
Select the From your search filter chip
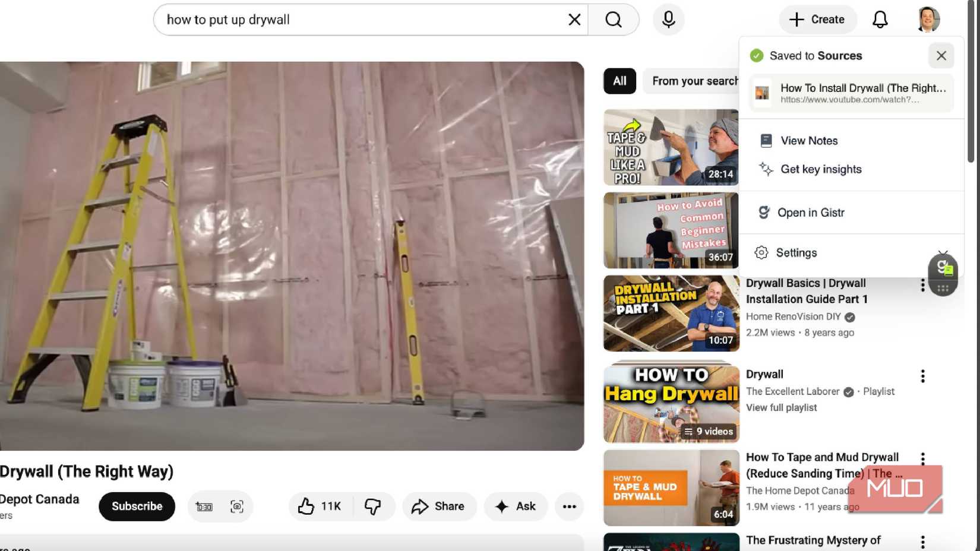(x=694, y=81)
